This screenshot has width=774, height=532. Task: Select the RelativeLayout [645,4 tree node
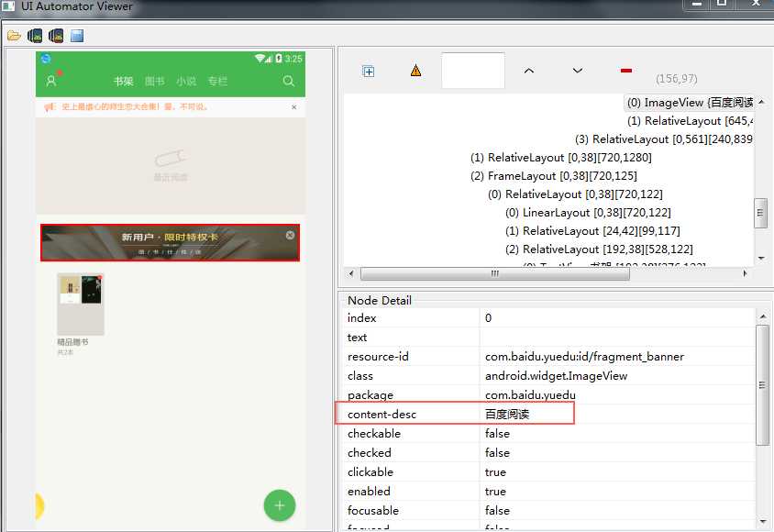(x=690, y=121)
